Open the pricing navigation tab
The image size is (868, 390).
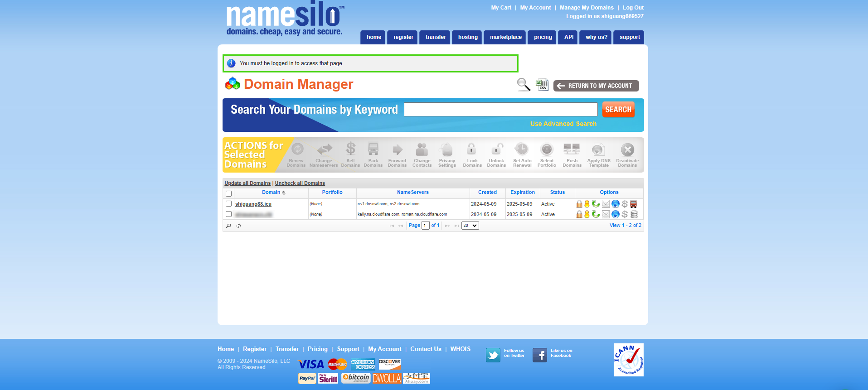pos(543,37)
